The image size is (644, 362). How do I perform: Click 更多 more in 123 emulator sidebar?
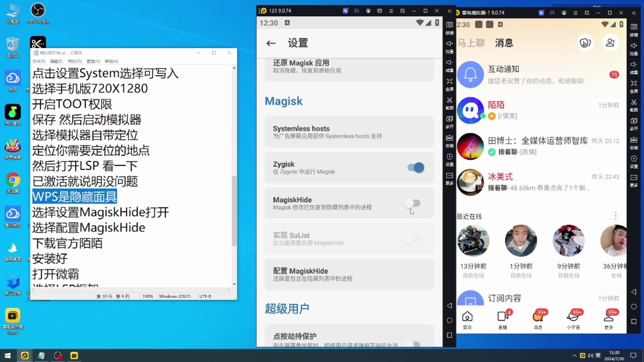(449, 178)
